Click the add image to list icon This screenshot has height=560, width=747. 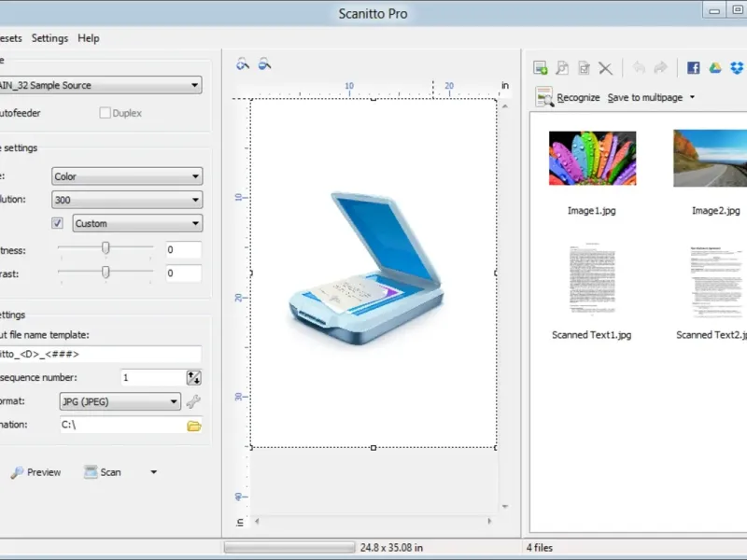[x=541, y=68]
